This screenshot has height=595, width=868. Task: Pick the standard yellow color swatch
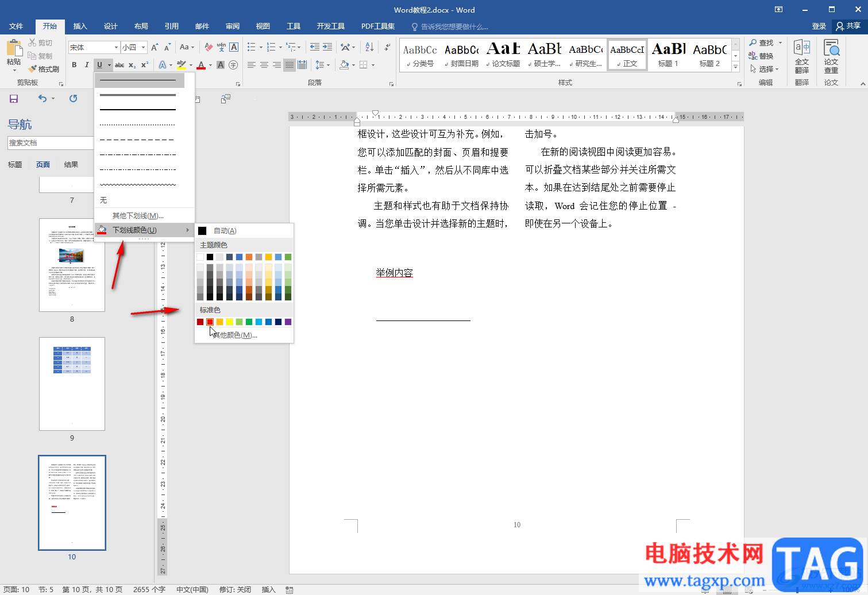pyautogui.click(x=230, y=322)
